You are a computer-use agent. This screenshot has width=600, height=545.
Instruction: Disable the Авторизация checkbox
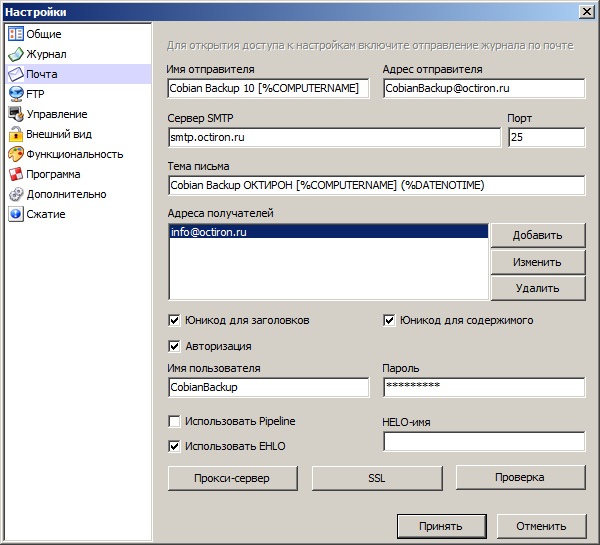pyautogui.click(x=174, y=346)
